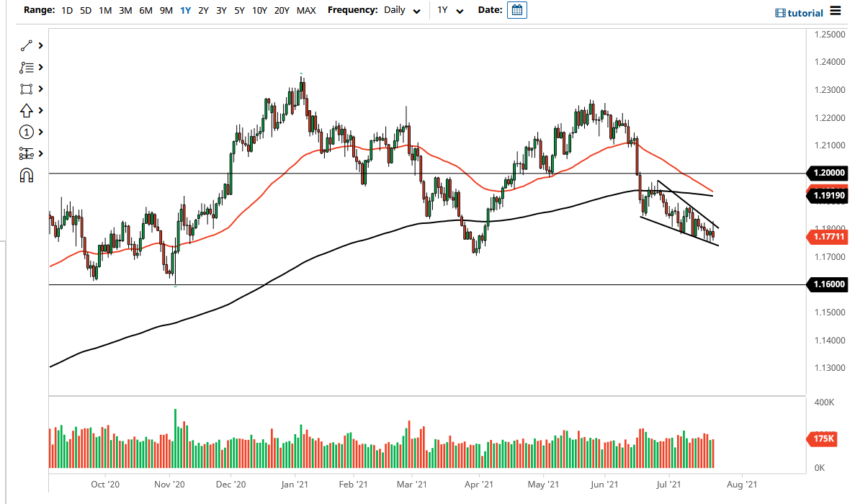Select the numbered circle annotation tool

27,132
